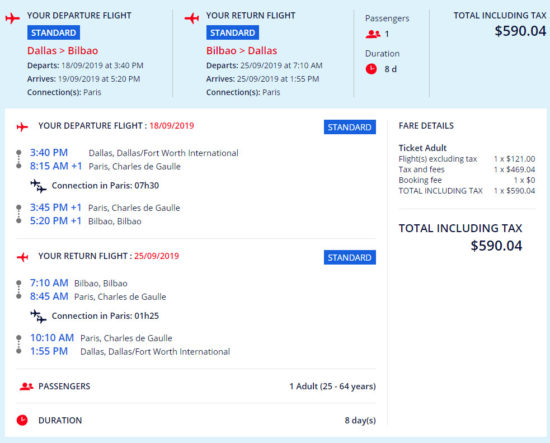Click the Tax and fees fare line

click(x=467, y=170)
